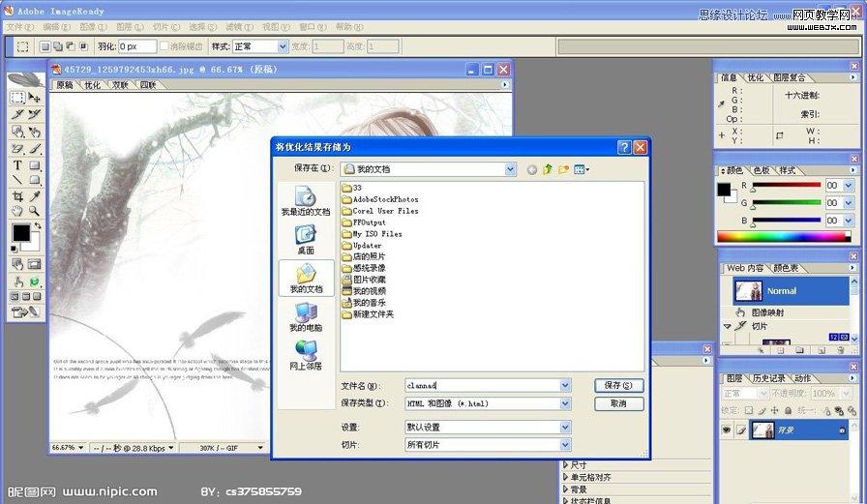
Task: Open the 文件 menu
Action: point(19,26)
